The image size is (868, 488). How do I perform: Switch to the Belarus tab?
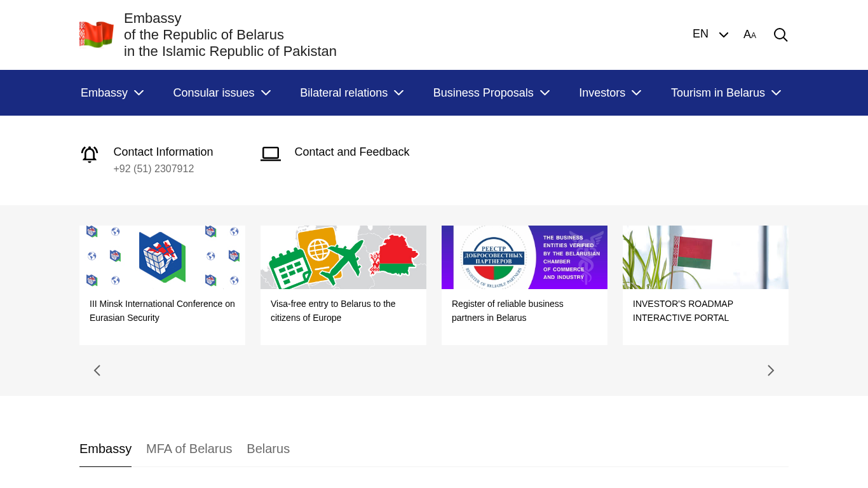268,449
